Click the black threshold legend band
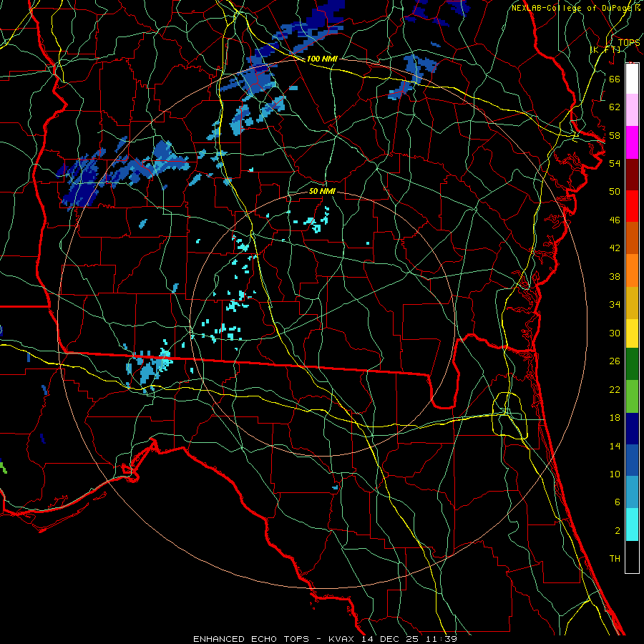Viewport: 644px width, 644px height. click(632, 557)
